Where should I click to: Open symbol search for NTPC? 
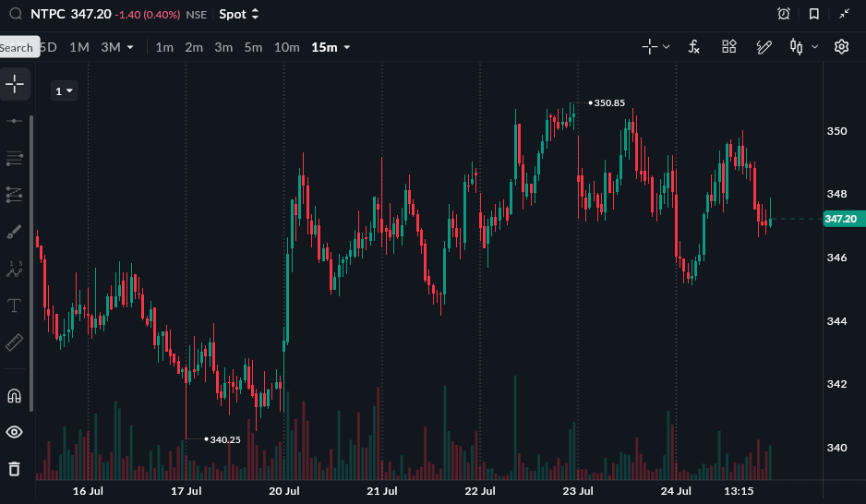click(x=16, y=14)
